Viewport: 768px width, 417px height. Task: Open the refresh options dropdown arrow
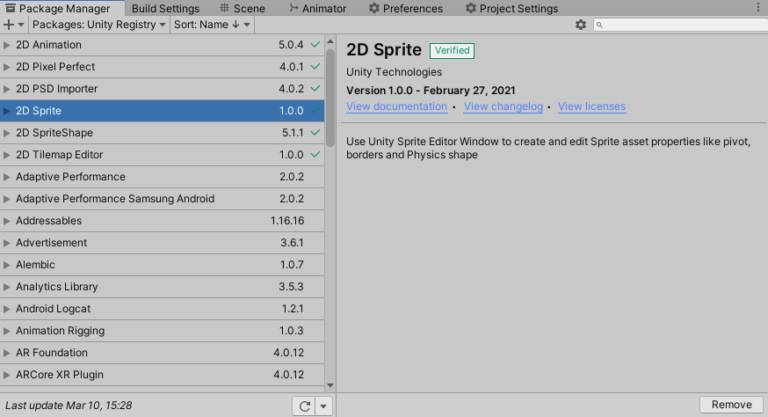click(x=323, y=406)
